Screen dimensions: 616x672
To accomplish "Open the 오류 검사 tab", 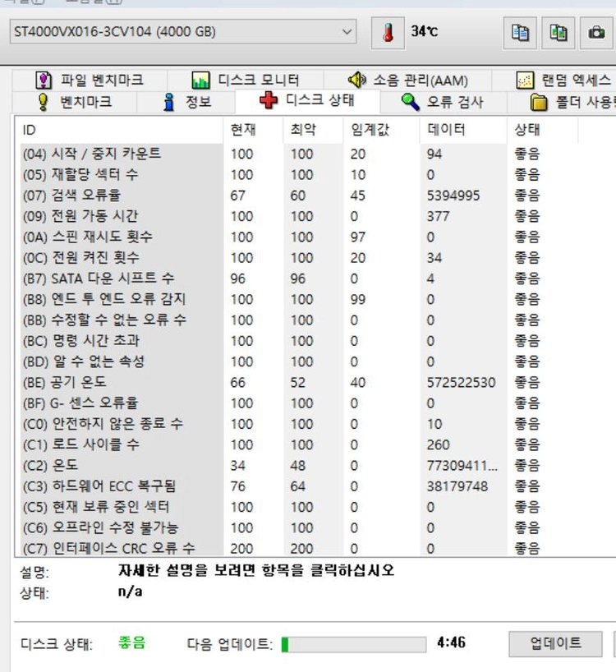I will (x=443, y=102).
